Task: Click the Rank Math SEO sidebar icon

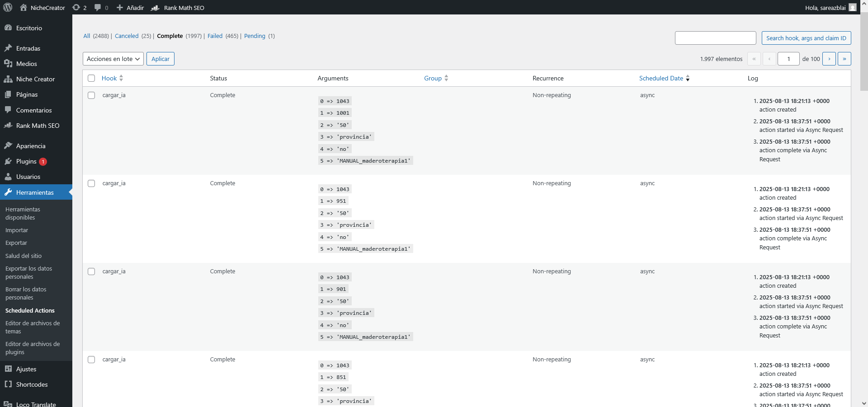Action: (8, 125)
